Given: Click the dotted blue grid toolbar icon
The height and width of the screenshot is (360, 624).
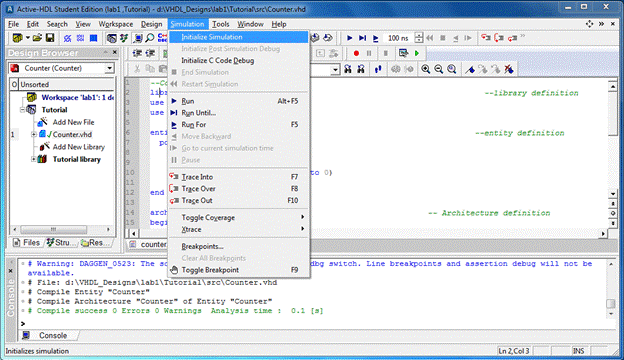Looking at the screenshot, I should [80, 38].
